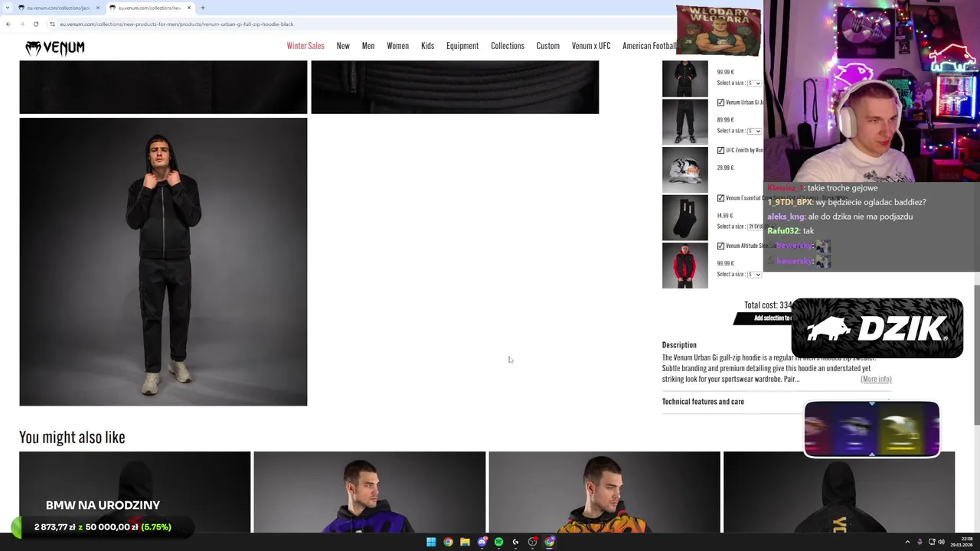Open size dropdown for the 99.99 € hoodie at top

754,83
